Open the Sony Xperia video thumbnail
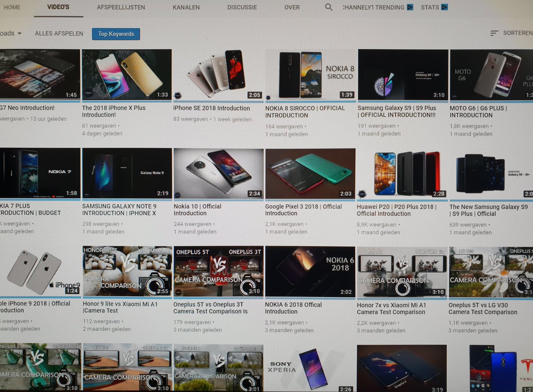Image resolution: width=533 pixels, height=392 pixels. pos(310,368)
